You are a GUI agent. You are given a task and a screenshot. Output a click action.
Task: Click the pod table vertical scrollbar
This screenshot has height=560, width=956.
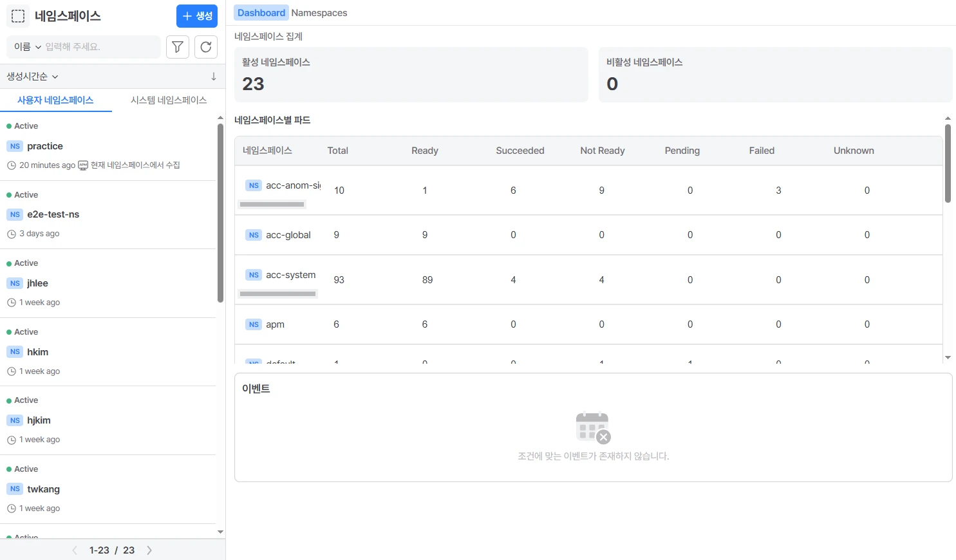point(948,163)
